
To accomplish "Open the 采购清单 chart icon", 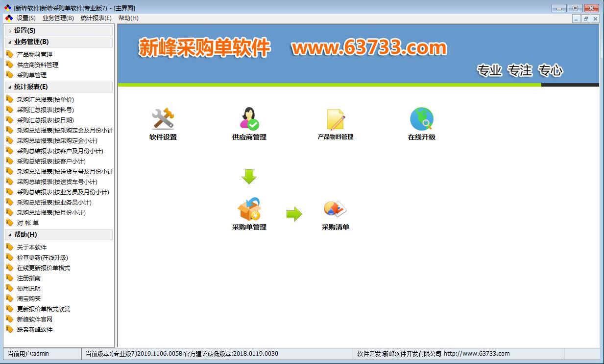I will [336, 209].
